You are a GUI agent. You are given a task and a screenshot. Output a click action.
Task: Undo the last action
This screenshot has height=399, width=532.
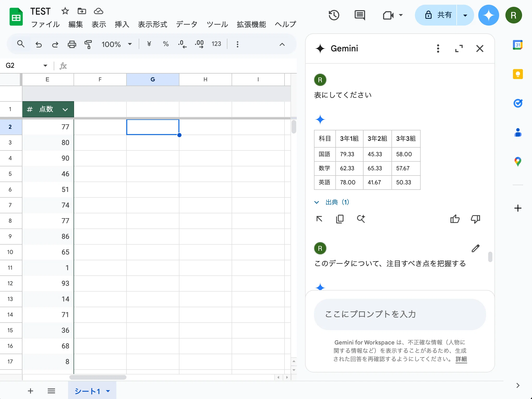pos(39,44)
